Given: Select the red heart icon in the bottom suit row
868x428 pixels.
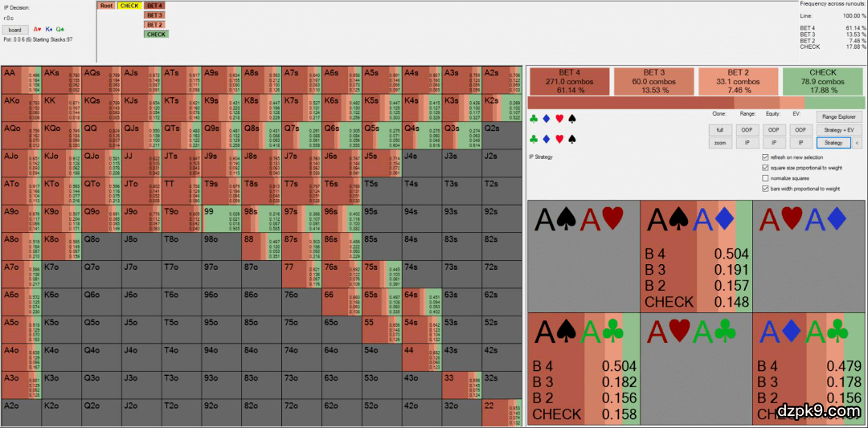Looking at the screenshot, I should pyautogui.click(x=559, y=139).
